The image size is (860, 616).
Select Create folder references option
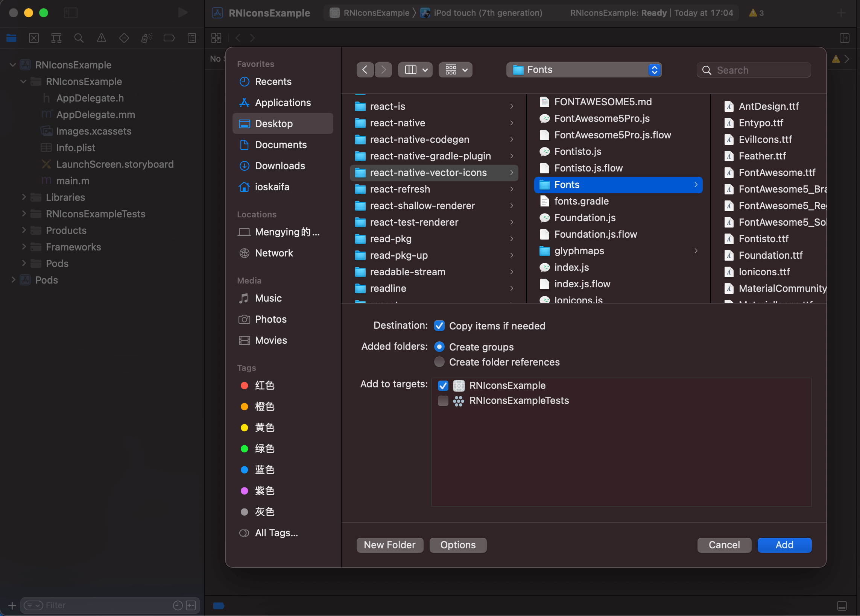point(439,362)
